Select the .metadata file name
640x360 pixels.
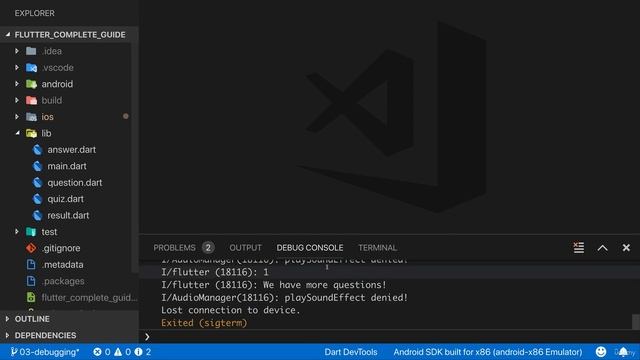[x=62, y=264]
